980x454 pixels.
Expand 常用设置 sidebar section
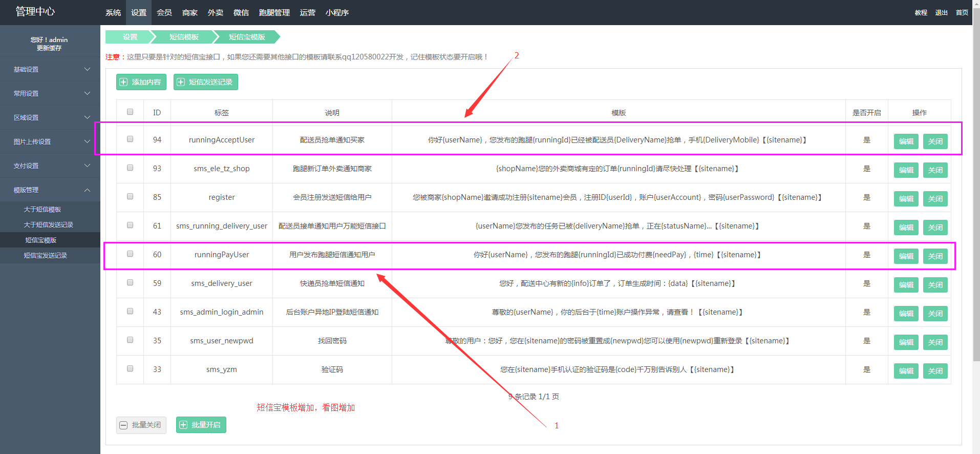(x=50, y=93)
